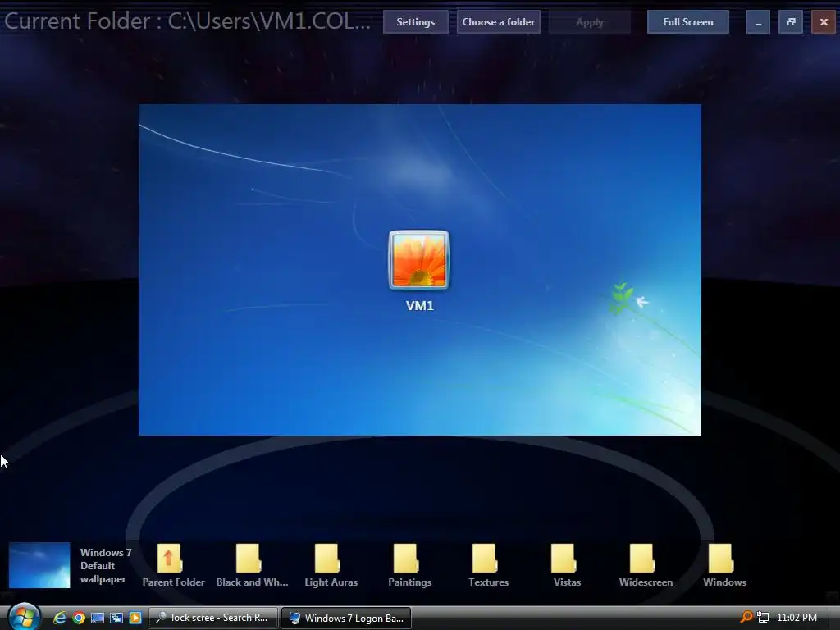
Task: Launch Windows Media Player from taskbar
Action: point(135,618)
